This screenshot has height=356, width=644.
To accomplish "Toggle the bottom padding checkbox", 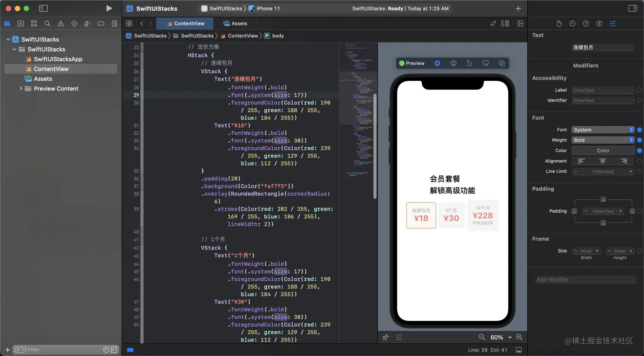I will (x=603, y=223).
